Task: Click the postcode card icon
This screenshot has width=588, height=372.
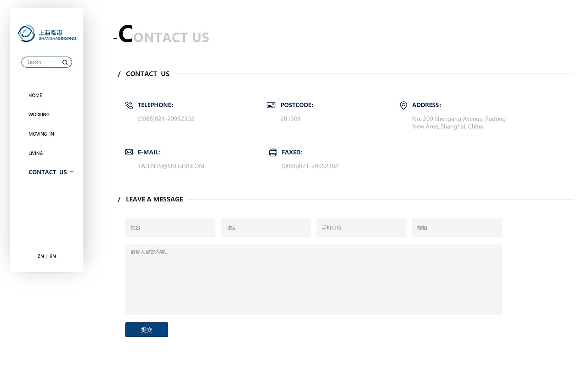Action: 271,105
